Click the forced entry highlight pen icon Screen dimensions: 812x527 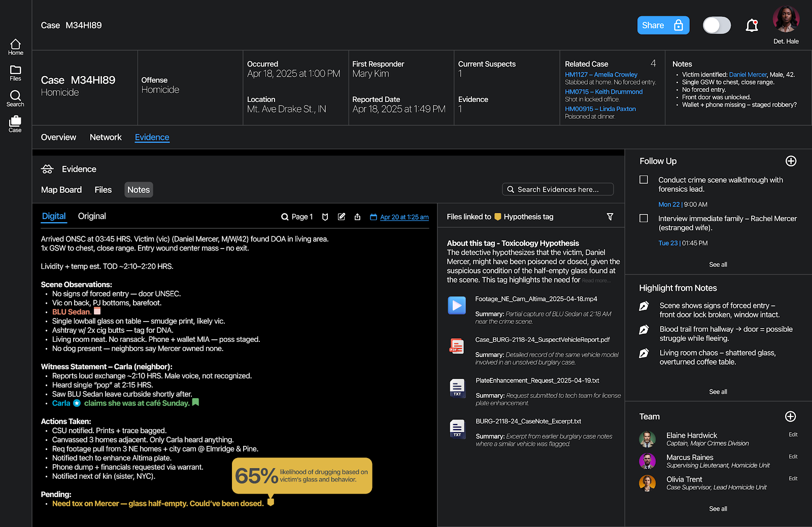pos(644,306)
